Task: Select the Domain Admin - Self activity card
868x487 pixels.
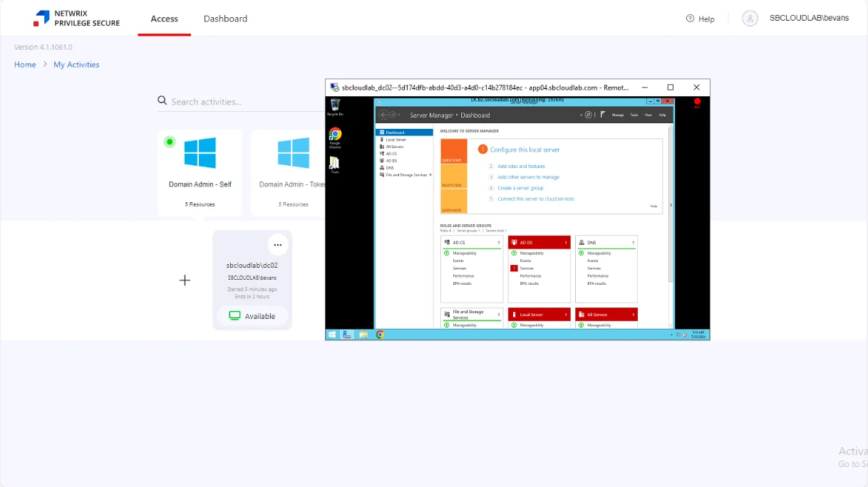Action: [200, 173]
